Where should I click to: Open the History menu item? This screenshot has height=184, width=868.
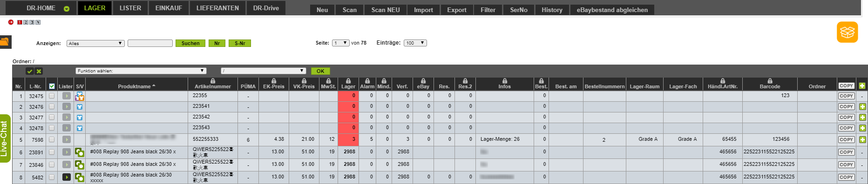pos(552,10)
